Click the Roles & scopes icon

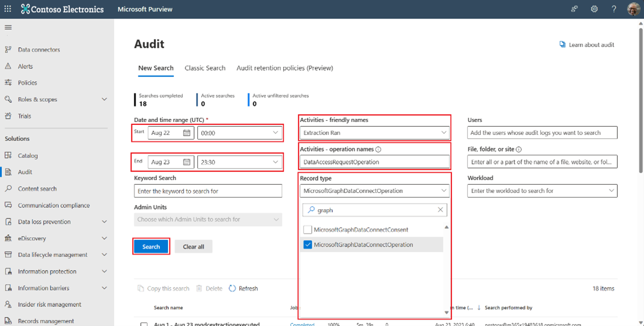coord(8,99)
